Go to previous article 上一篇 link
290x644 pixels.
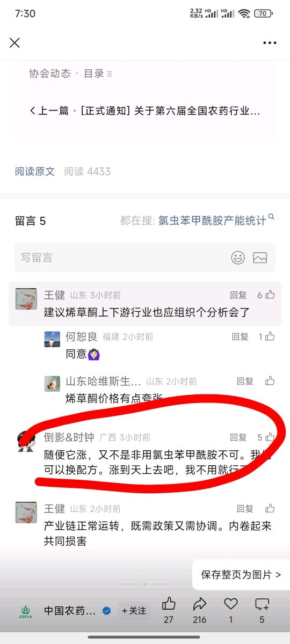coord(144,111)
